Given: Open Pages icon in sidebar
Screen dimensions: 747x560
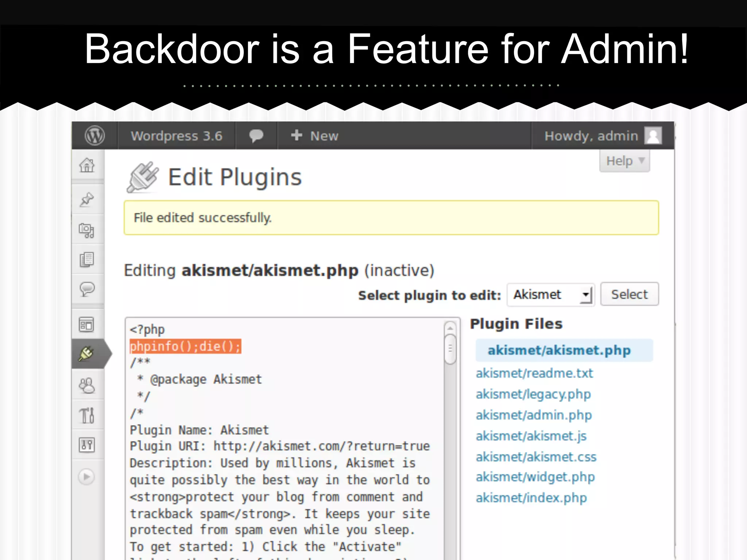Looking at the screenshot, I should (x=87, y=259).
